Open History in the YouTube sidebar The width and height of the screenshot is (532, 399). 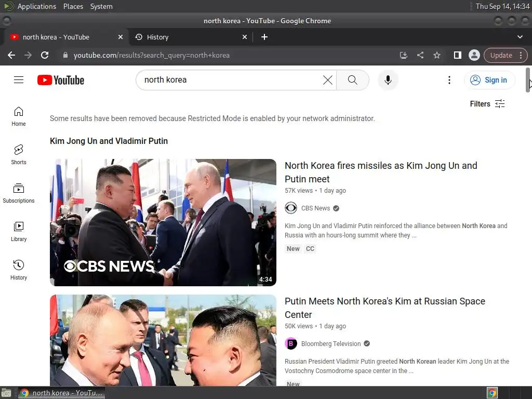[x=19, y=270]
